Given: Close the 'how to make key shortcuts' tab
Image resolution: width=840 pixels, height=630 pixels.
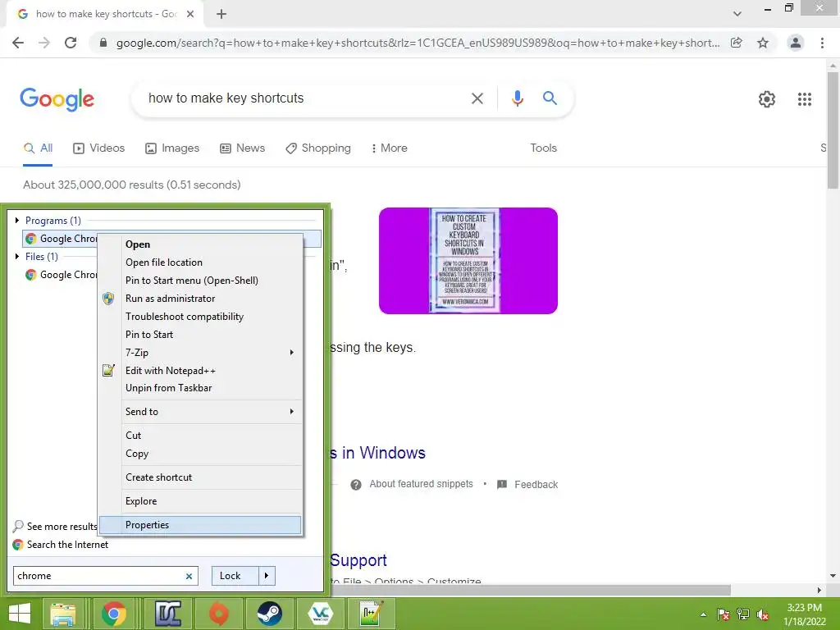Looking at the screenshot, I should tap(190, 14).
